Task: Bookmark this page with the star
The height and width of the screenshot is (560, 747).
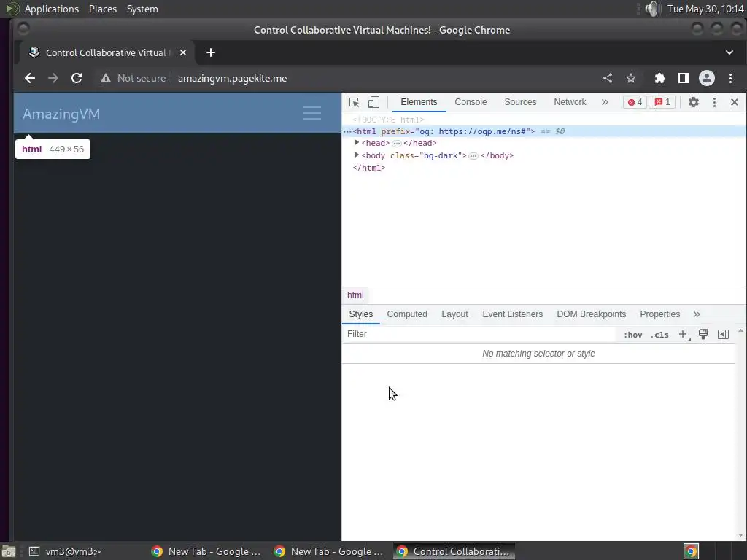Action: coord(631,78)
